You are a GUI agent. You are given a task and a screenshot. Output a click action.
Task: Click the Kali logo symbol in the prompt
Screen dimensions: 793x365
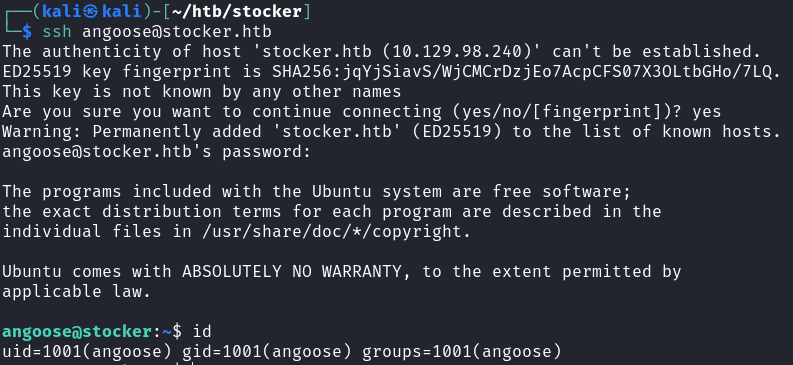pyautogui.click(x=92, y=12)
